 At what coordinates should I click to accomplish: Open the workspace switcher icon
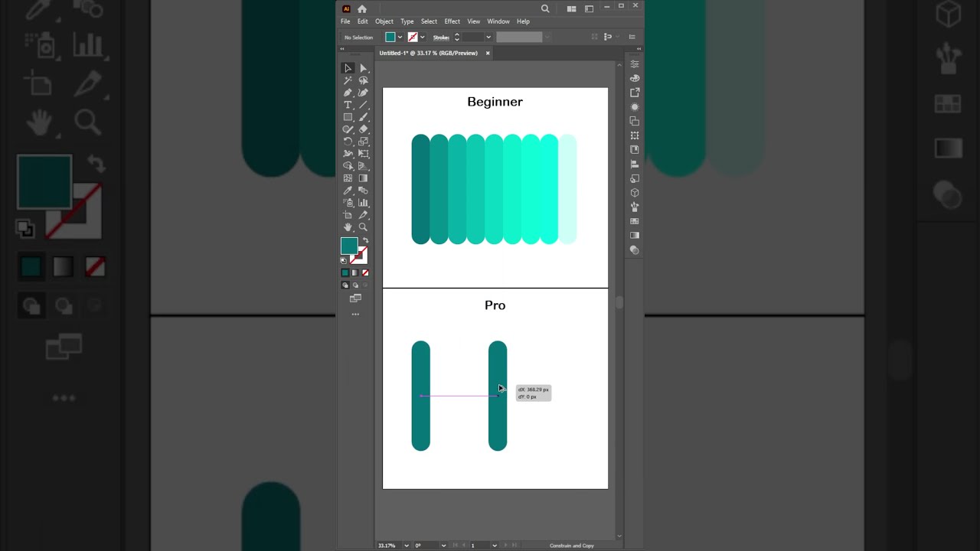tap(589, 8)
